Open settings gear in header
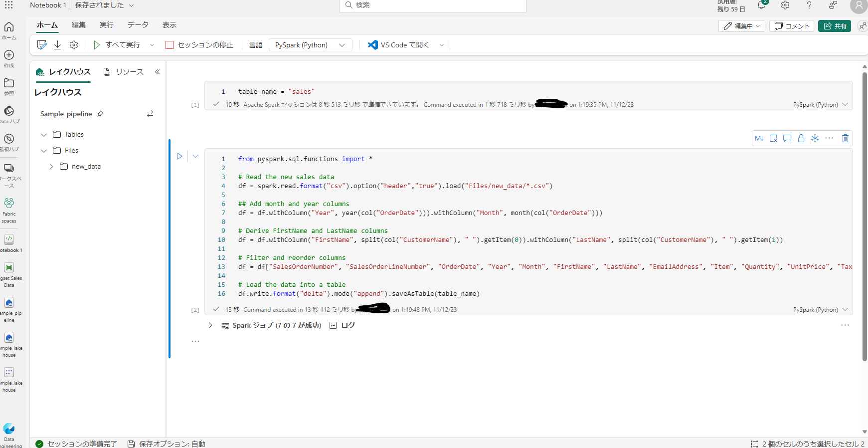 click(x=785, y=5)
